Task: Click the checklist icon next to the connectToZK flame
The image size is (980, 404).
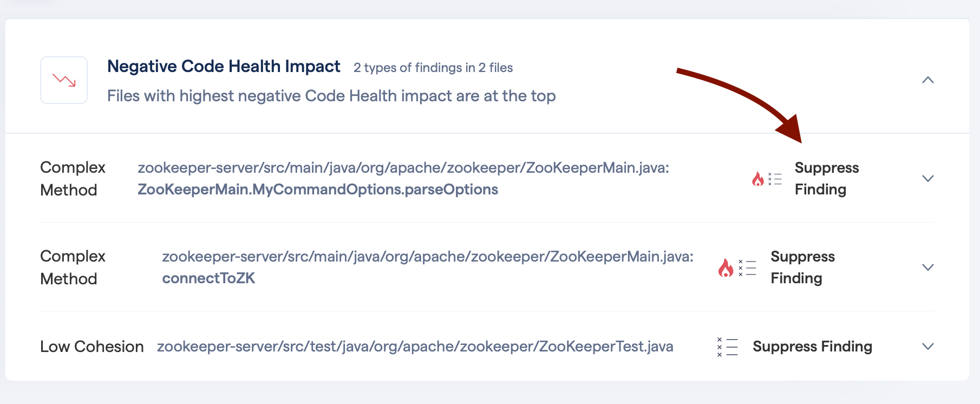Action: tap(748, 267)
